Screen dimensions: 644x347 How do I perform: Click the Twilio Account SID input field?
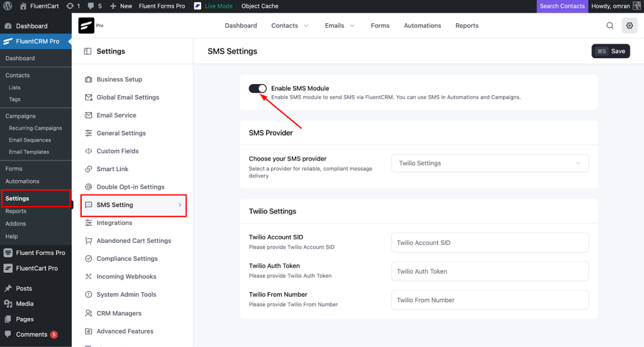point(489,242)
